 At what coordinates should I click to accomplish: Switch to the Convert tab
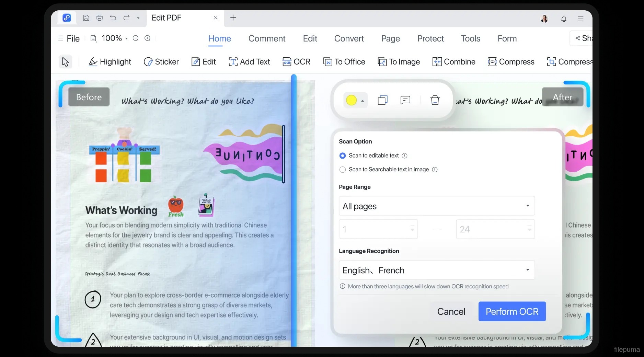point(349,38)
